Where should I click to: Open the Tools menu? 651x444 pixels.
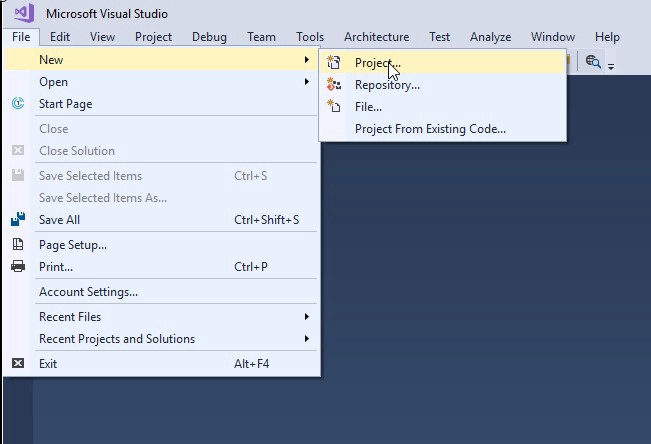point(310,37)
